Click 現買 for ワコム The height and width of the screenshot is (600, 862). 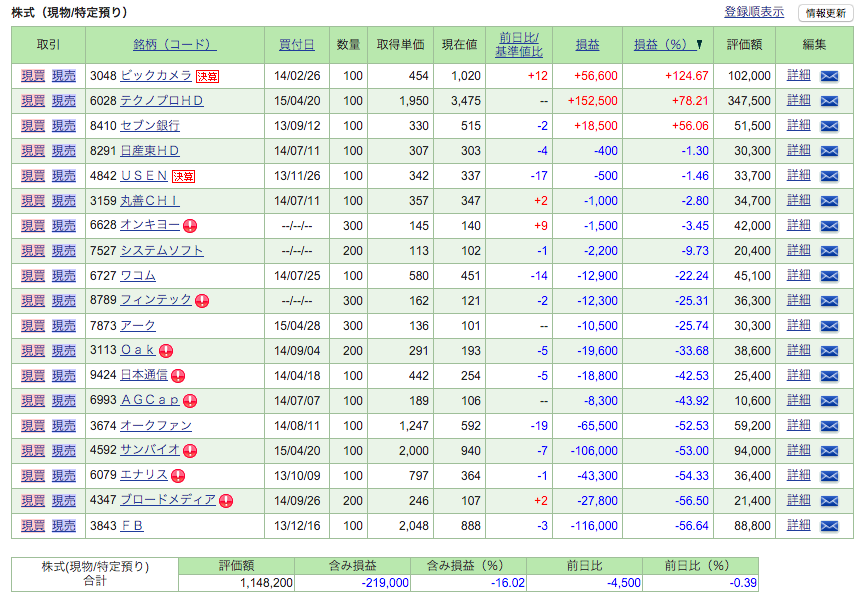(33, 276)
